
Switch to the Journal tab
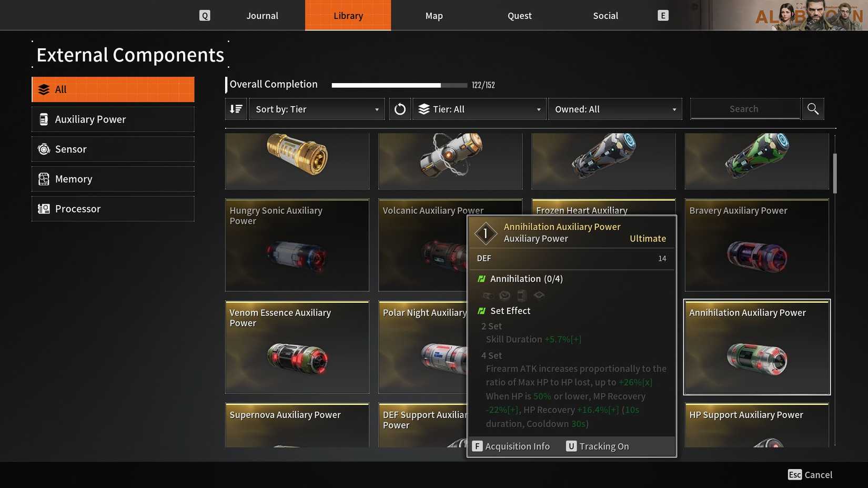262,15
